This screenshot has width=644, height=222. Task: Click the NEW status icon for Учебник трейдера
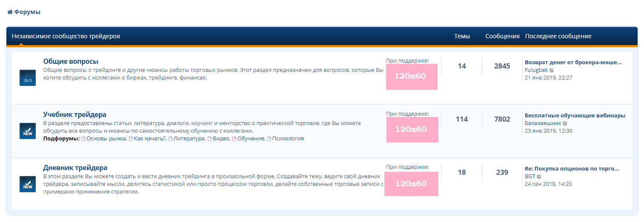(28, 131)
